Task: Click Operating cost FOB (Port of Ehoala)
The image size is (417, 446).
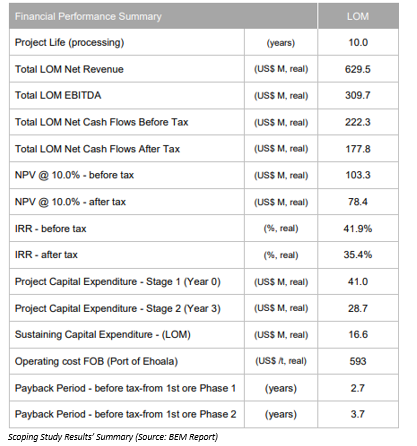Action: coord(96,361)
